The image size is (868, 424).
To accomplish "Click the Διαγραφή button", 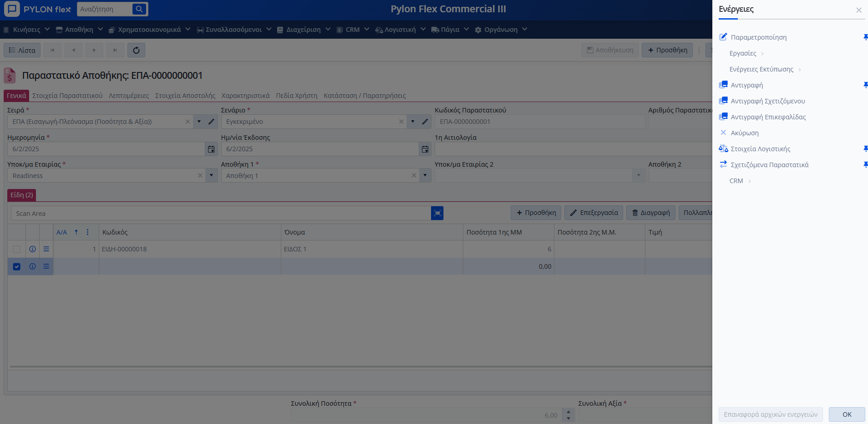I will 651,213.
